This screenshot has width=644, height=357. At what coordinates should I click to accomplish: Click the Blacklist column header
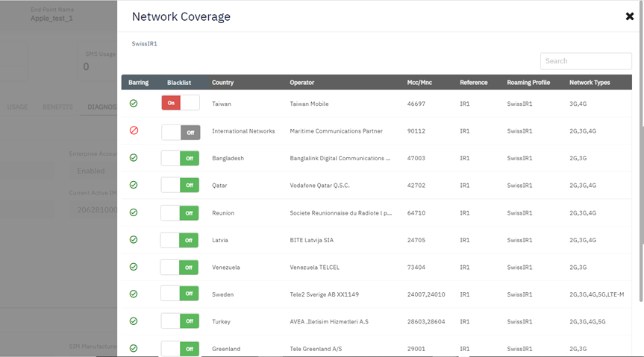179,83
